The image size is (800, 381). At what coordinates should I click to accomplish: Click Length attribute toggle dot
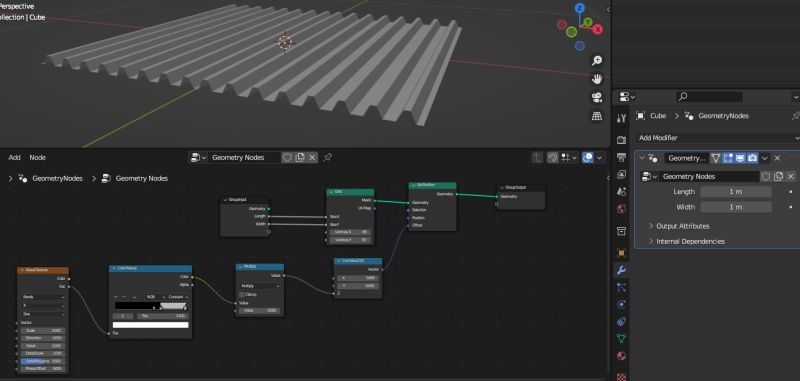pos(791,192)
